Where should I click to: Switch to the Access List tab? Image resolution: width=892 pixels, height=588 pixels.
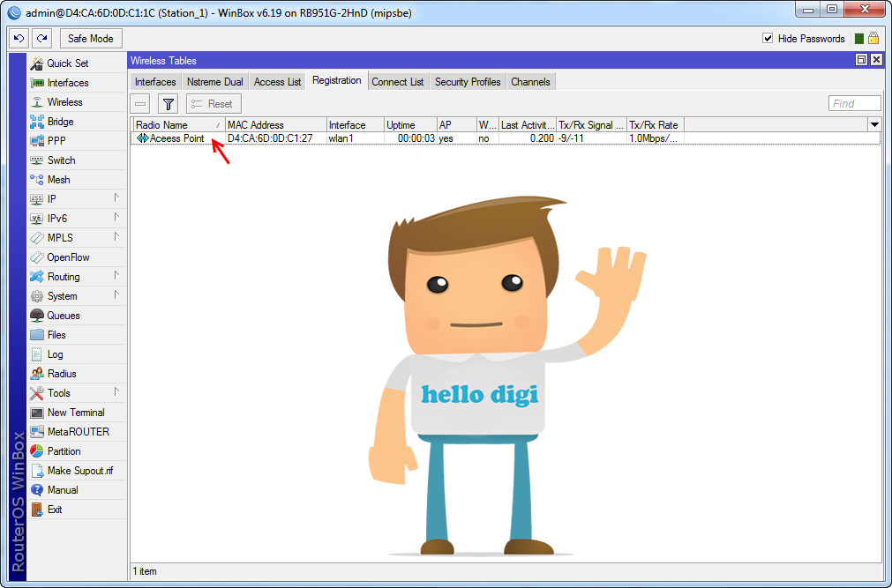pyautogui.click(x=277, y=82)
